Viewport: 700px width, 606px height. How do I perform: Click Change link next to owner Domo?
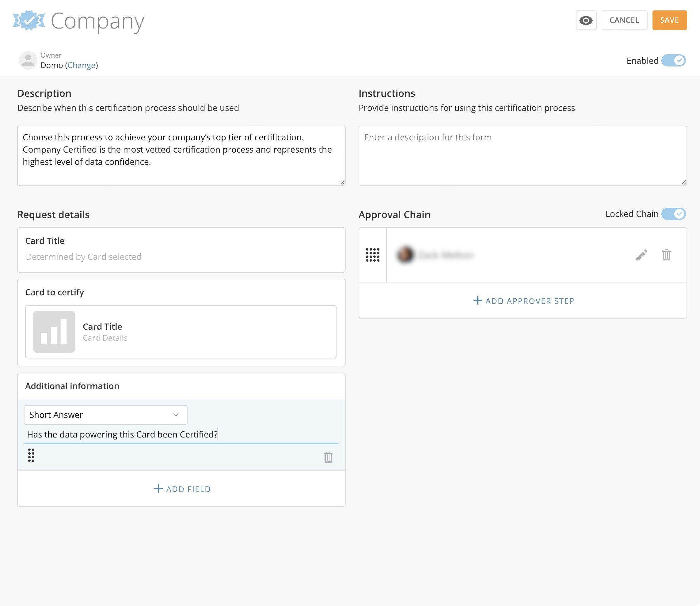pos(81,65)
